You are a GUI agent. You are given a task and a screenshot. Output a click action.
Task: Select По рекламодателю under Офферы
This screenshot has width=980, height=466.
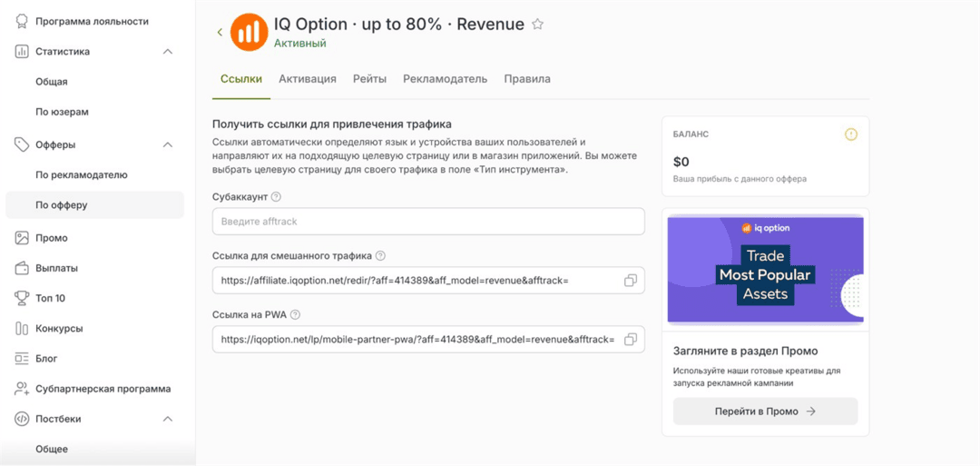[x=82, y=174]
